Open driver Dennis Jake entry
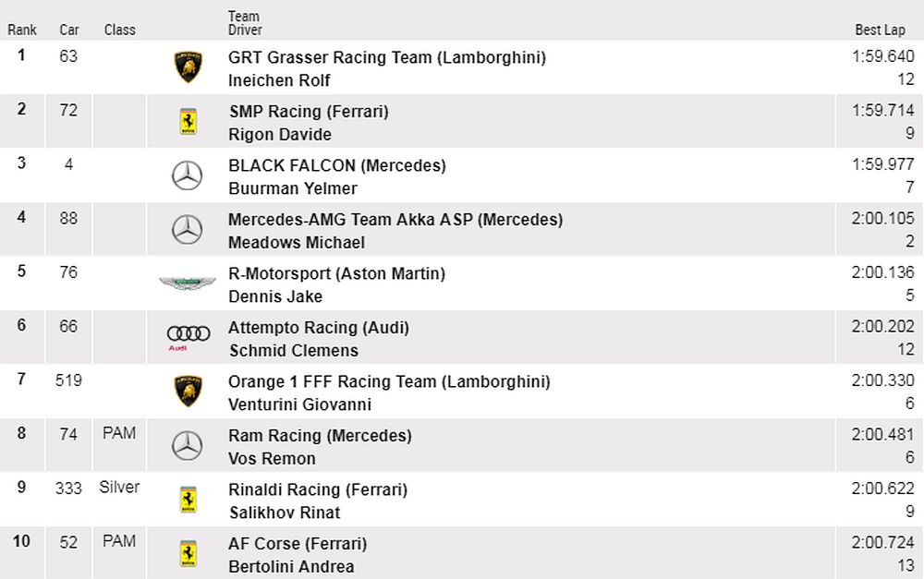 [275, 296]
